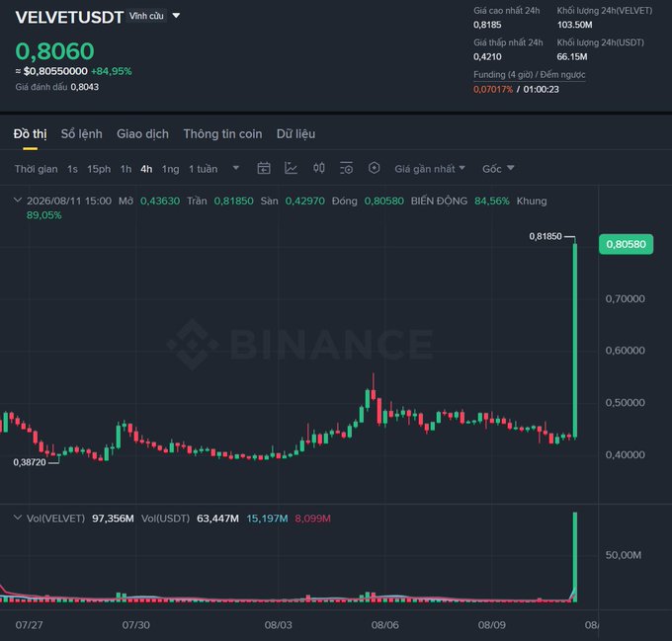Select the 4h interval
The image size is (672, 641).
[x=146, y=169]
